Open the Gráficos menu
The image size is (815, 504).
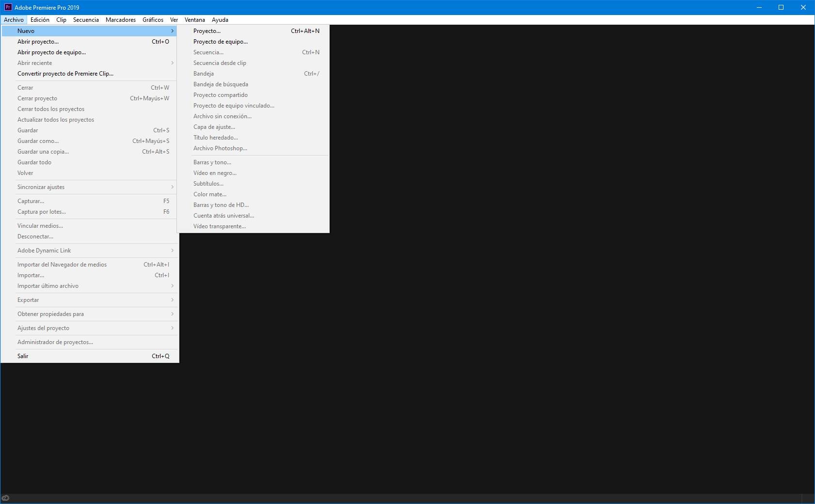point(153,20)
